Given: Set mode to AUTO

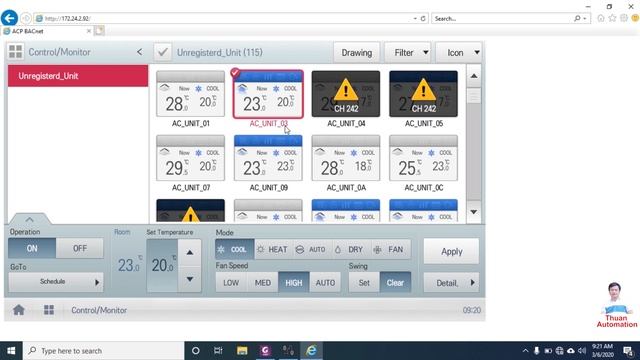Looking at the screenshot, I should point(312,249).
